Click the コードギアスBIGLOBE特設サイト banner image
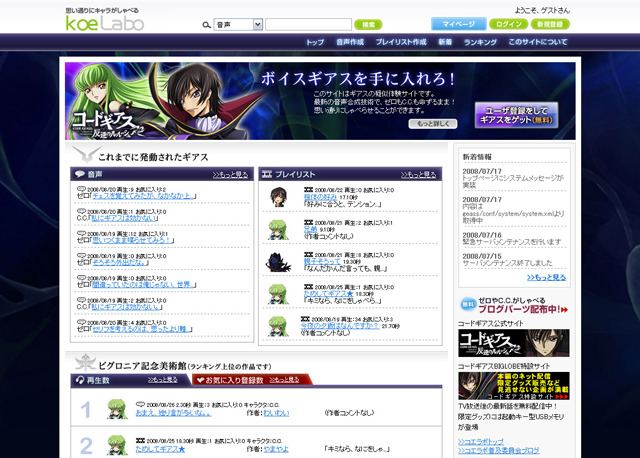 [x=514, y=386]
